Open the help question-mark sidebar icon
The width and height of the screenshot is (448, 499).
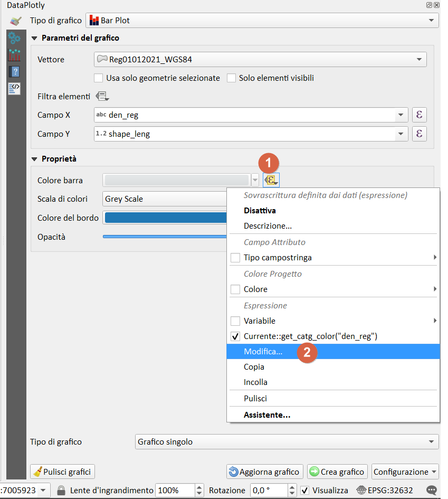click(14, 71)
